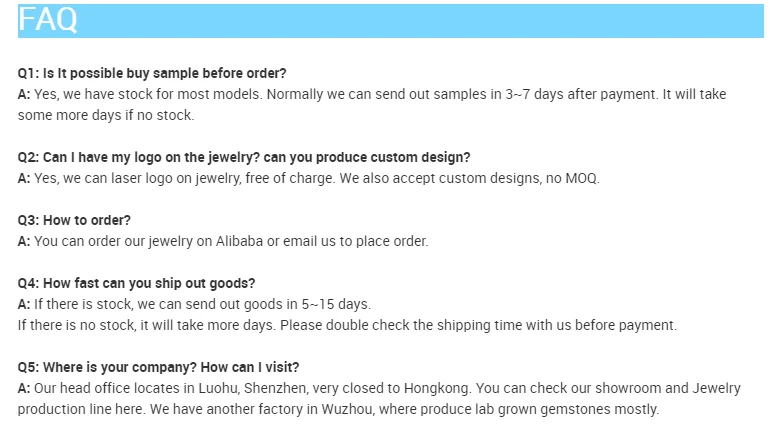The width and height of the screenshot is (774, 433).
Task: Click the Wuzhou factory sentence
Action: tap(404, 409)
